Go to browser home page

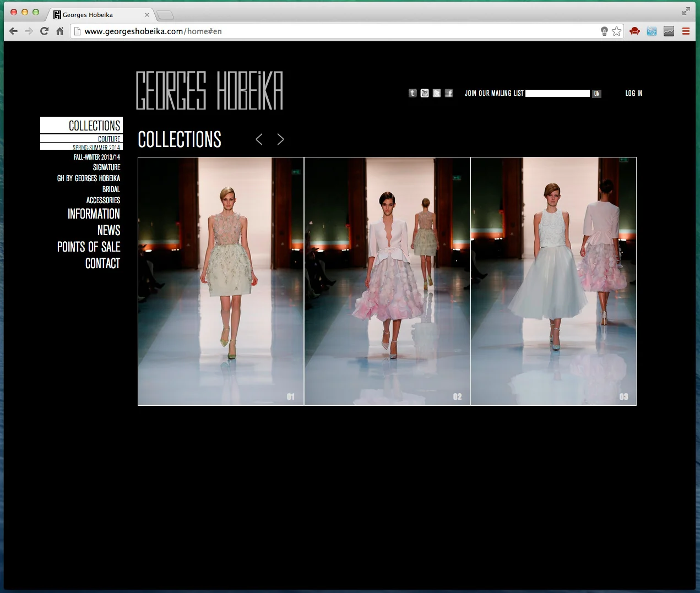pos(59,31)
